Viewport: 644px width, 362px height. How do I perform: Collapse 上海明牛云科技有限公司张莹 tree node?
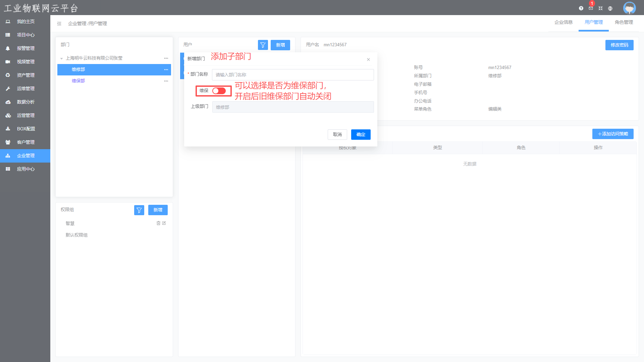point(62,58)
